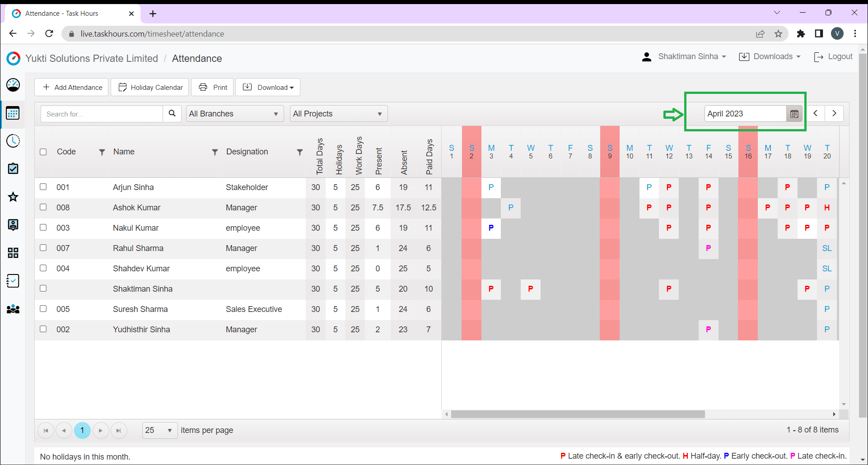
Task: Open the four-squares modules sidebar icon
Action: click(x=13, y=253)
